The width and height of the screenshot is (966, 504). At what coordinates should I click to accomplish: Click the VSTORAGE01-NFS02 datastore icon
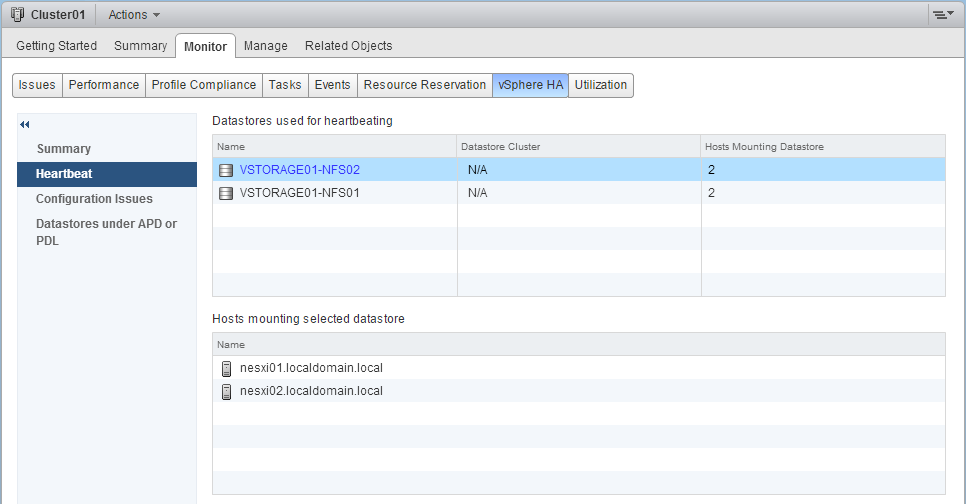pos(226,170)
